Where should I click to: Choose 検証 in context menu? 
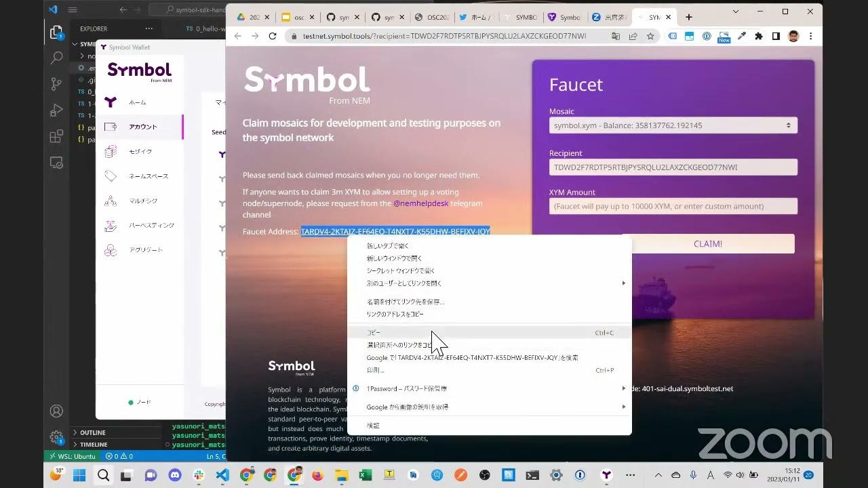(490, 426)
